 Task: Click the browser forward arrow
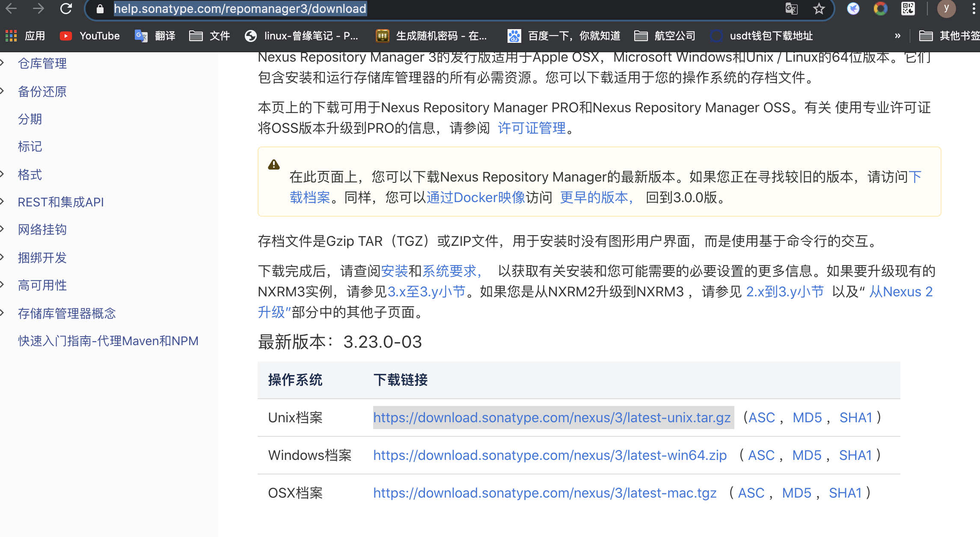[39, 8]
